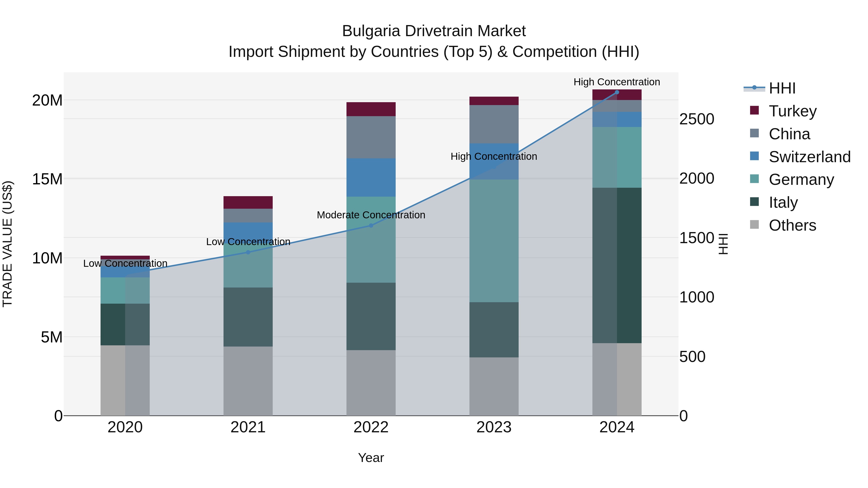
Task: Click the Italy dark green legend swatch
Action: 754,202
